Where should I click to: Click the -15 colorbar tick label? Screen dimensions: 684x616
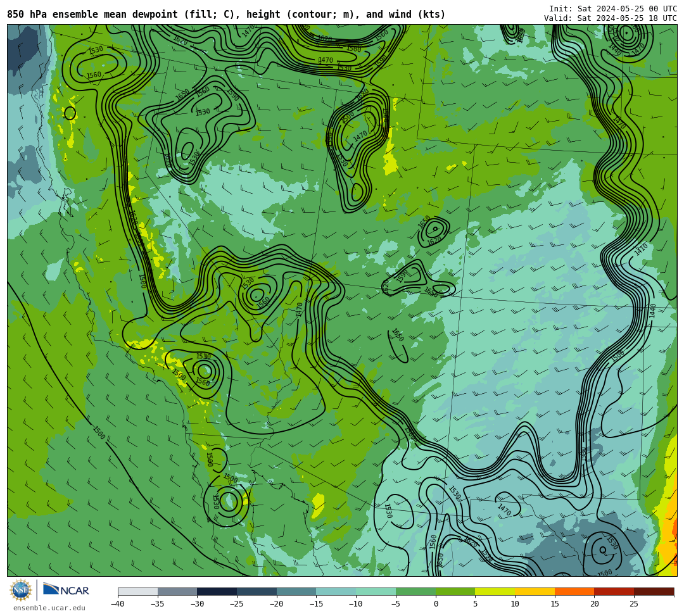tap(316, 604)
